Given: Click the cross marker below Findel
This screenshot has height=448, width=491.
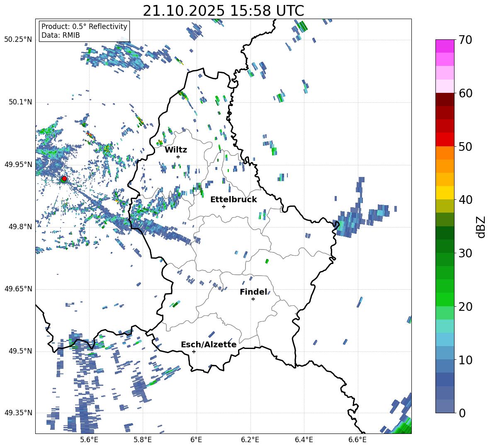Looking at the screenshot, I should [x=253, y=299].
